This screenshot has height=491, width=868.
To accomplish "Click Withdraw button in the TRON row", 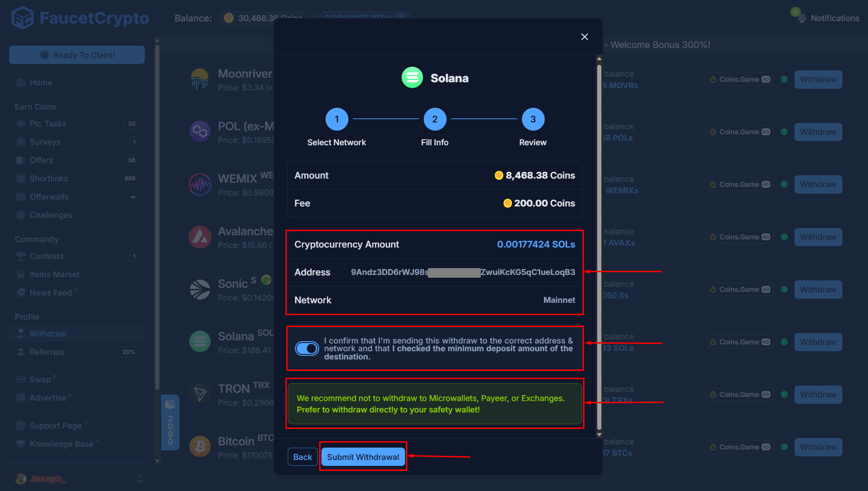I will pos(818,395).
